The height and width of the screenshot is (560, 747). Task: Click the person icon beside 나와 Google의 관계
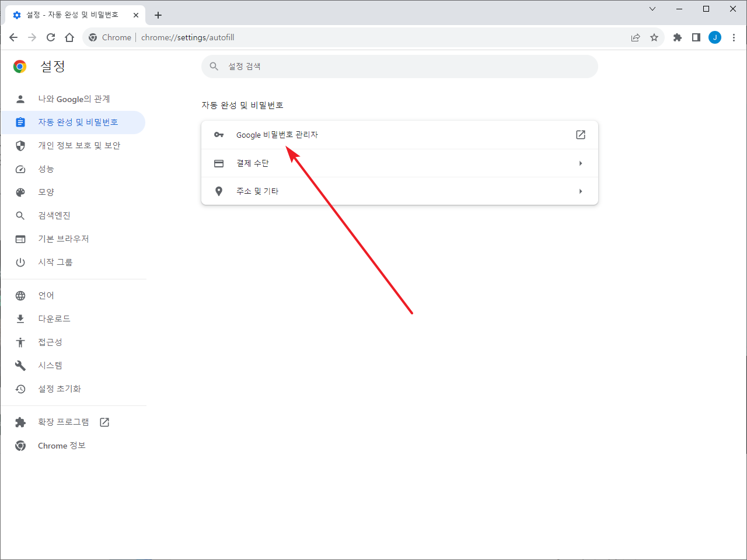20,99
